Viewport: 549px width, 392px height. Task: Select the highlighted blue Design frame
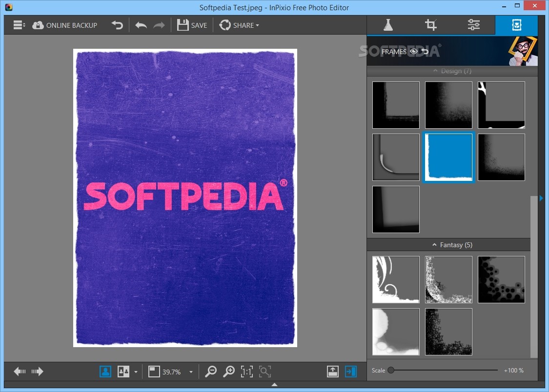(448, 157)
